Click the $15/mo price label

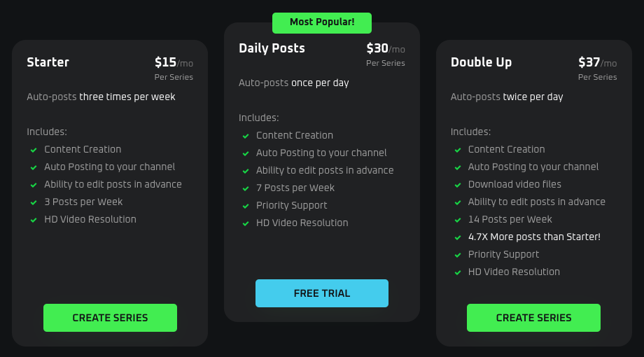pos(174,62)
